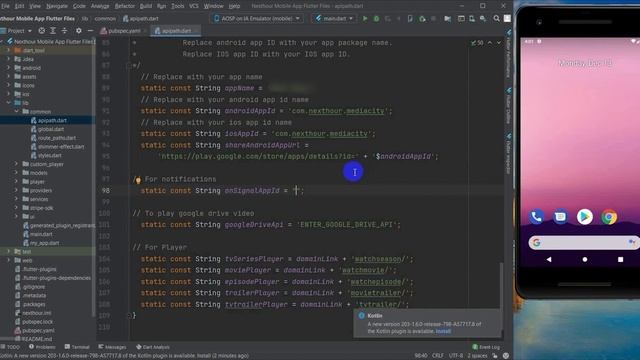Image resolution: width=640 pixels, height=360 pixels.
Task: Click the fold marker on line 87
Action: click(129, 65)
